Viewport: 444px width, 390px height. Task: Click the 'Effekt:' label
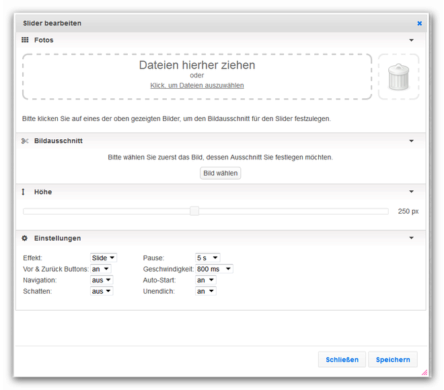pyautogui.click(x=32, y=258)
